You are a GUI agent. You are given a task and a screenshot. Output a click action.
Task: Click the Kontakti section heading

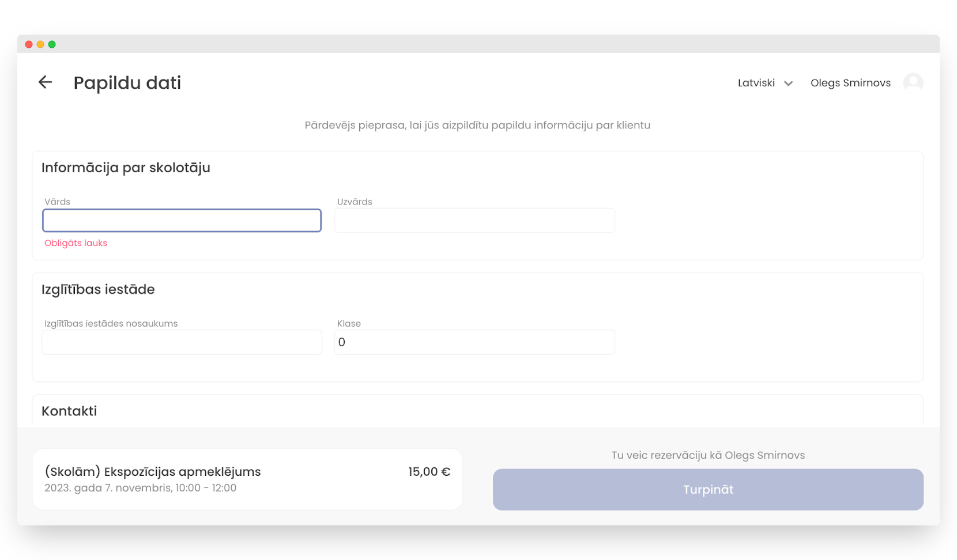pos(69,411)
